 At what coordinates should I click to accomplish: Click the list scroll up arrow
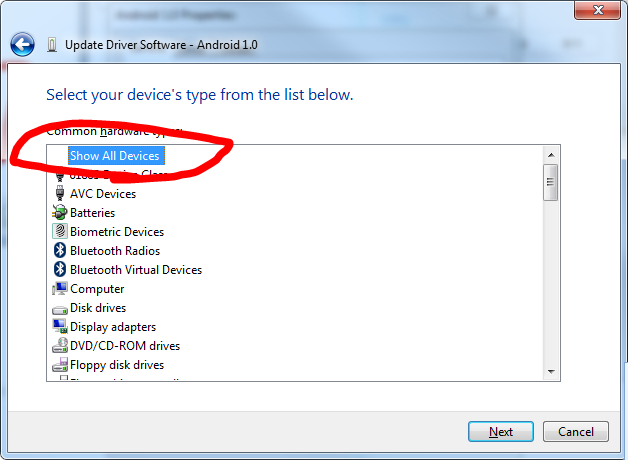[x=551, y=155]
